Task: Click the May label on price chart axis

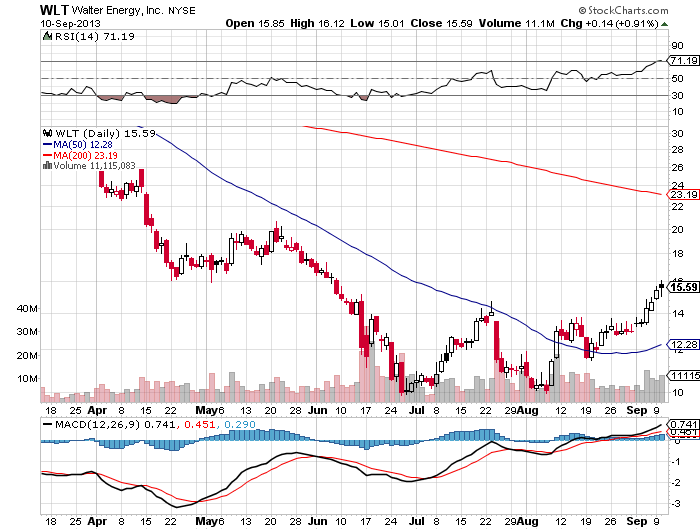Action: tap(207, 410)
